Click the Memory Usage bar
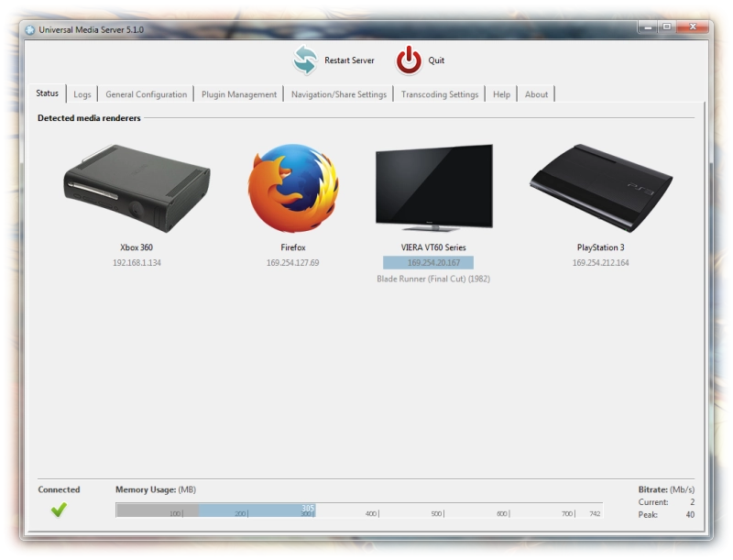Image resolution: width=733 pixels, height=560 pixels. tap(359, 510)
